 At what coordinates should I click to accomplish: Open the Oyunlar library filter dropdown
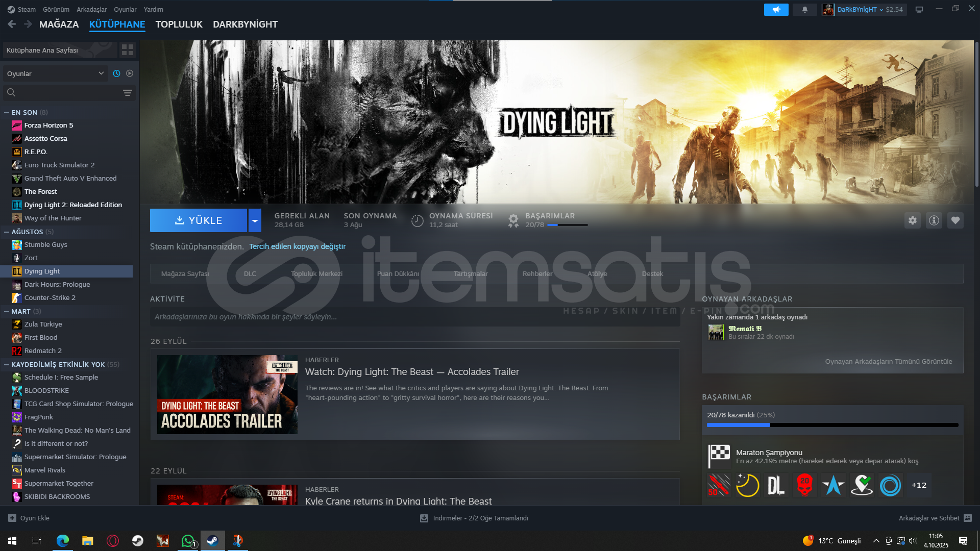pyautogui.click(x=55, y=73)
